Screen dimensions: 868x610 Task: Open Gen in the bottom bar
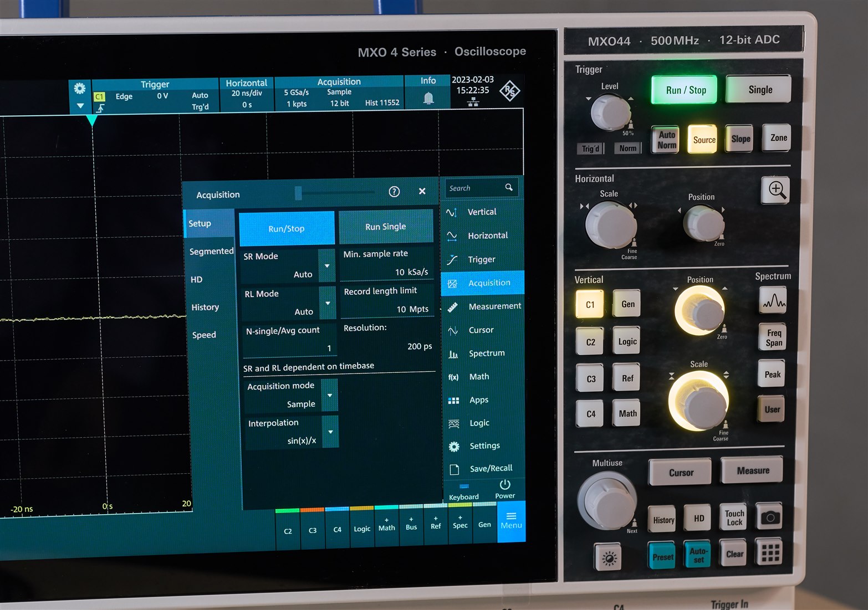click(x=484, y=522)
